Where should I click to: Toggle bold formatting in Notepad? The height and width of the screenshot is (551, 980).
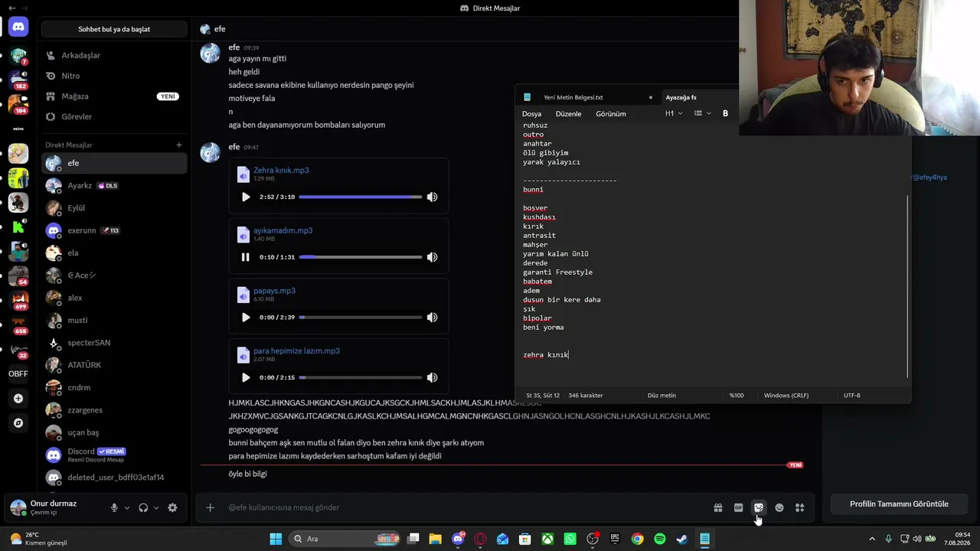pos(725,113)
